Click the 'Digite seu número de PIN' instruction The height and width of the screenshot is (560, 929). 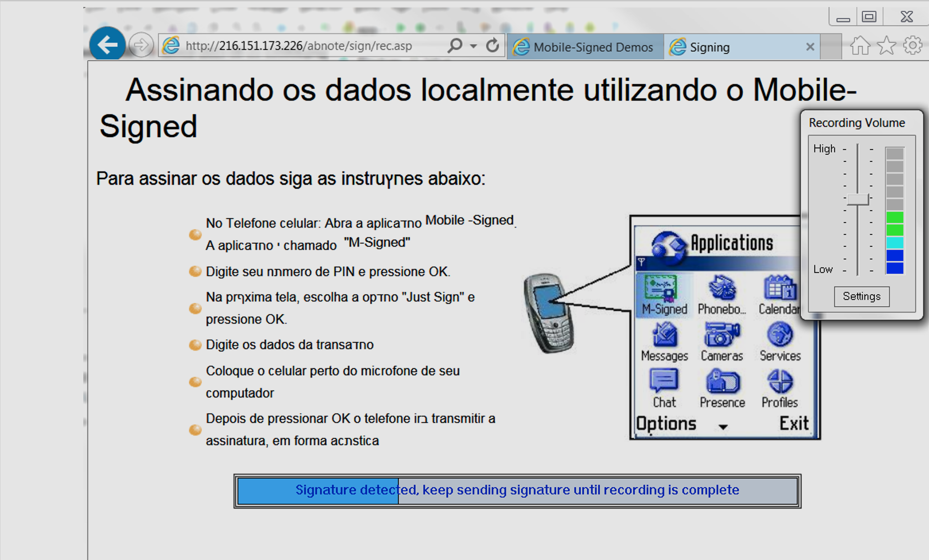pyautogui.click(x=328, y=271)
